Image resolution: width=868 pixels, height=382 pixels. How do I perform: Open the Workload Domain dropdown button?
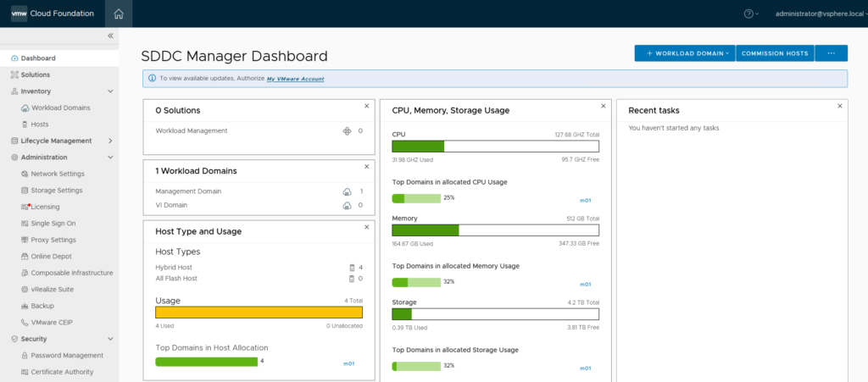[x=685, y=53]
